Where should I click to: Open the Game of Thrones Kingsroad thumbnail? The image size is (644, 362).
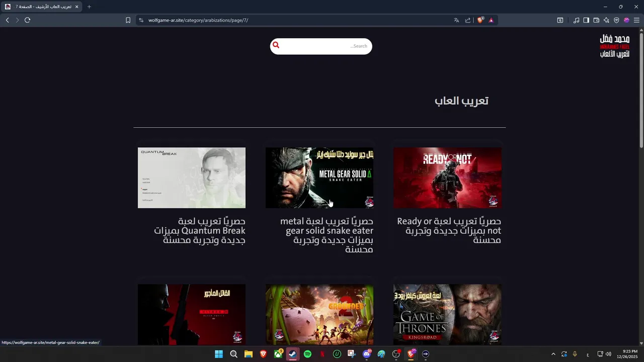(x=447, y=315)
